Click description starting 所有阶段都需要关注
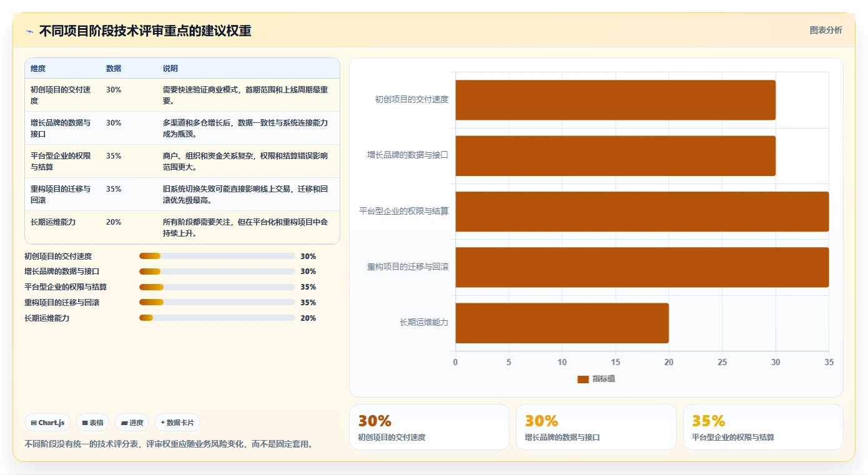 coord(245,227)
